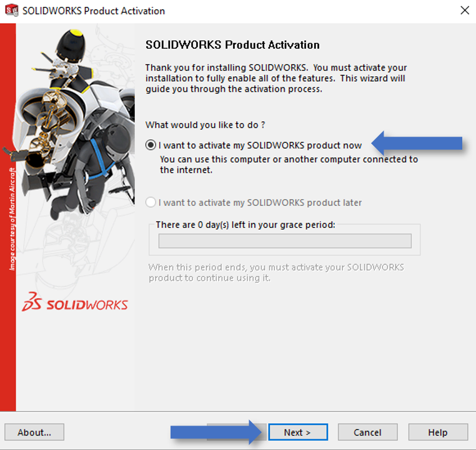Select "activate my SOLIDWORKS product now" radio button
Viewport: 476px width, 450px height.
pos(151,145)
